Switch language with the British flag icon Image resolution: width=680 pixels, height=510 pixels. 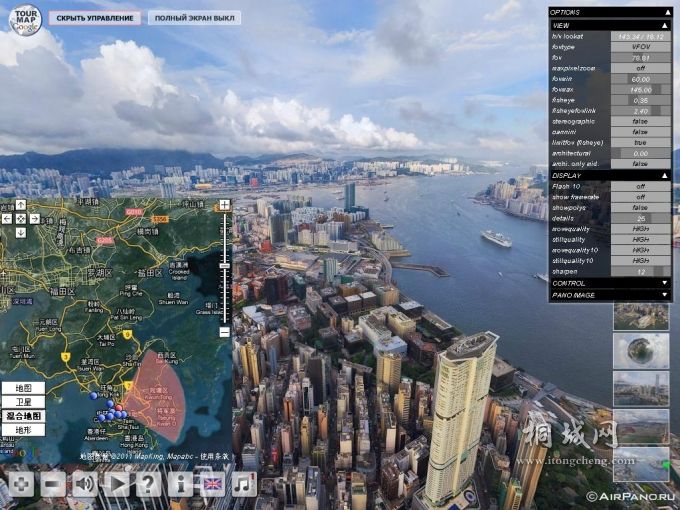212,485
